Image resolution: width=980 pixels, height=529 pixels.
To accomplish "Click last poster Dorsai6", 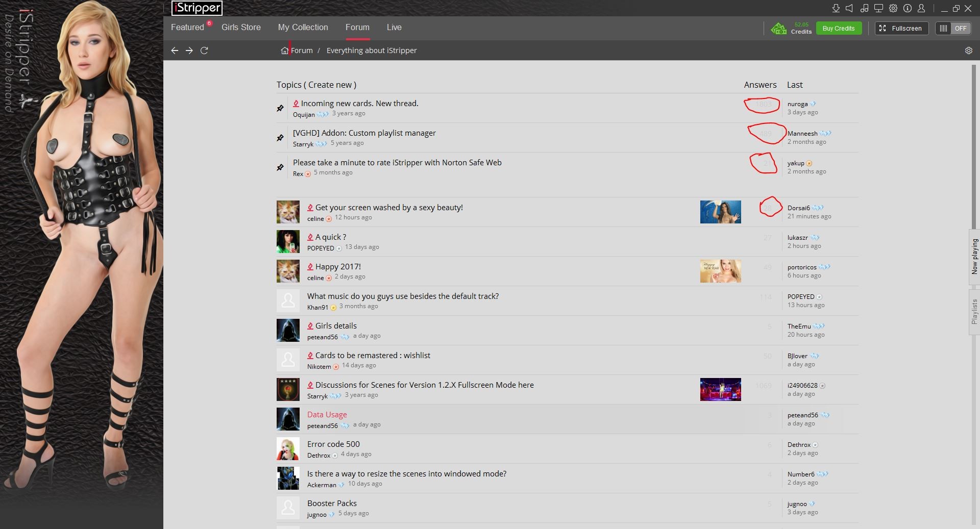I will coord(799,208).
